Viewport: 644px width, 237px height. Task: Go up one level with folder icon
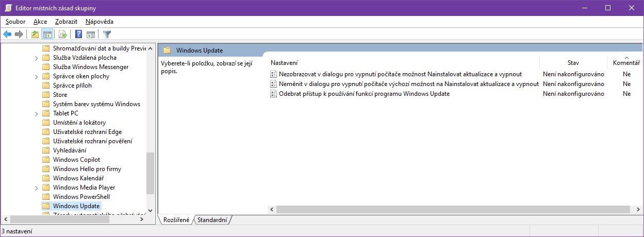click(35, 35)
